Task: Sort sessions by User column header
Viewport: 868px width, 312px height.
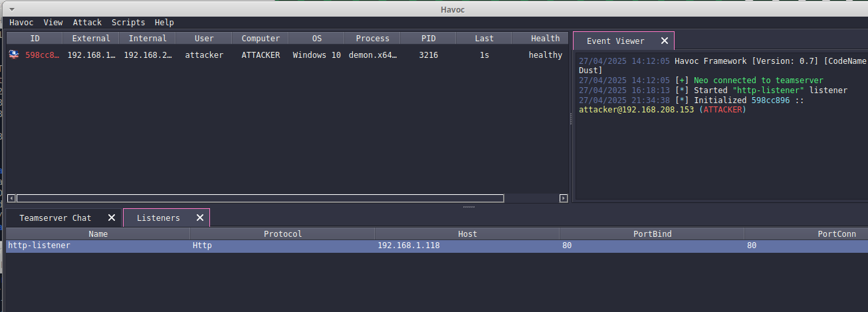Action: [204, 38]
